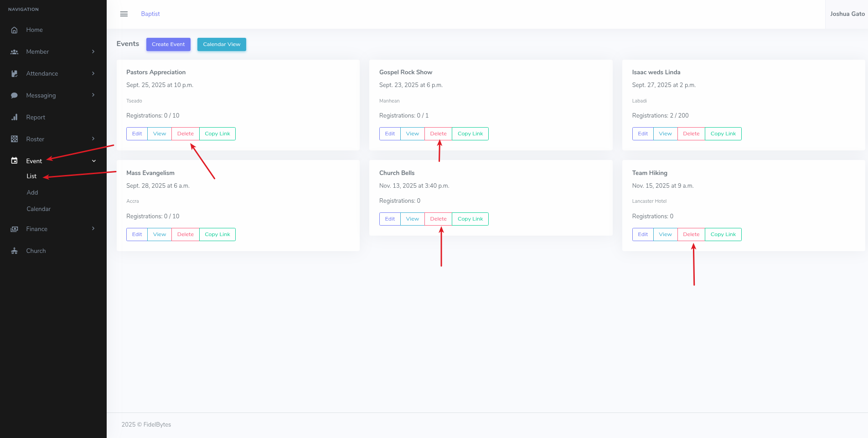This screenshot has width=868, height=438.
Task: Click the Messaging chat bubble icon
Action: [x=14, y=96]
